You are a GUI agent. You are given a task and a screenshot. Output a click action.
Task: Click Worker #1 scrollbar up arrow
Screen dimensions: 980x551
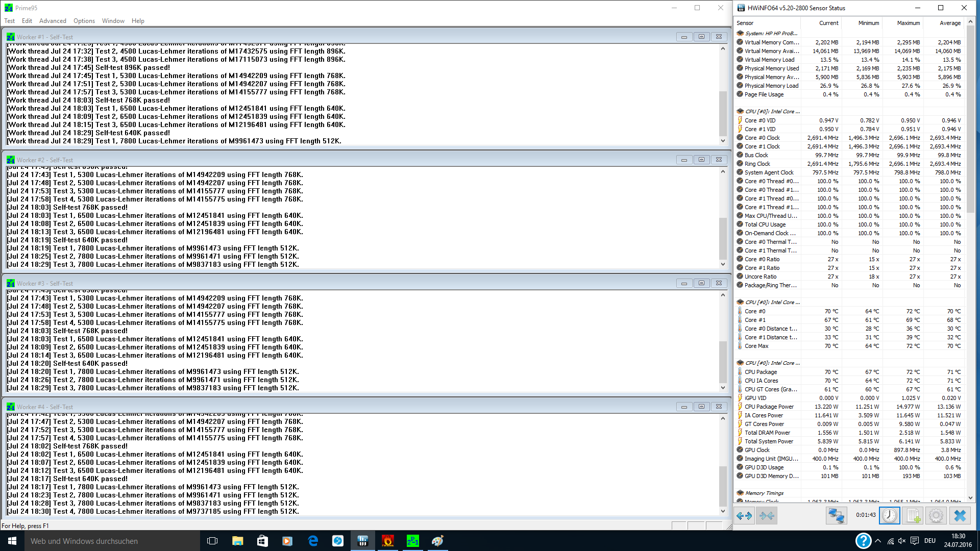click(723, 49)
